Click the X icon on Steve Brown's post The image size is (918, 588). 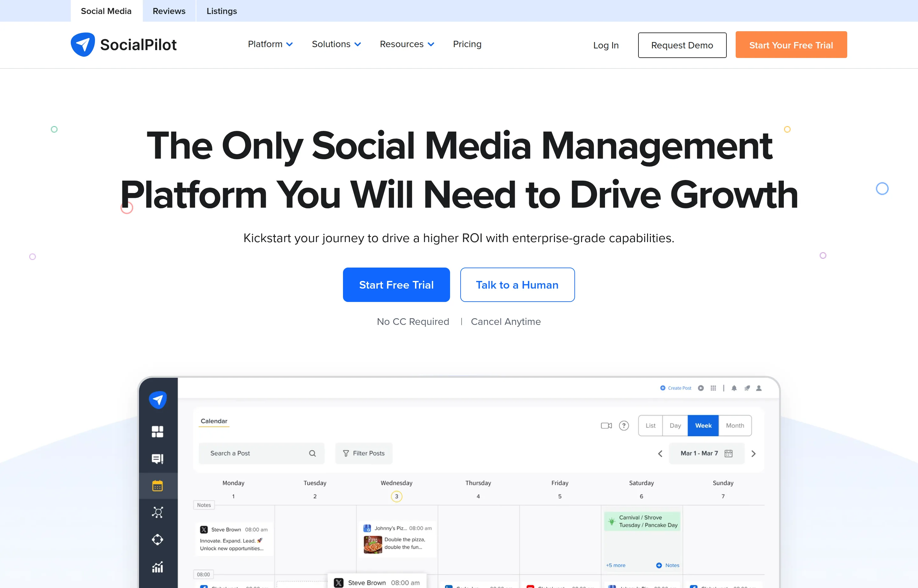pyautogui.click(x=204, y=530)
